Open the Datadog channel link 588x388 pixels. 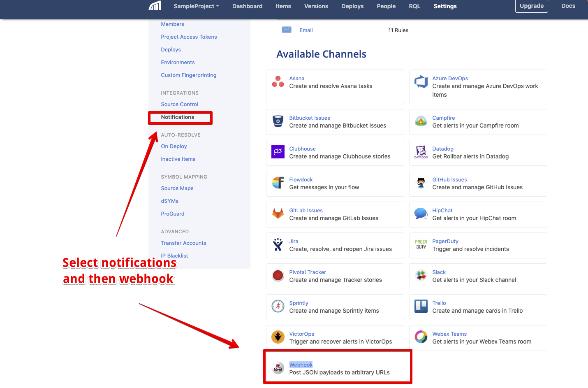pyautogui.click(x=442, y=149)
